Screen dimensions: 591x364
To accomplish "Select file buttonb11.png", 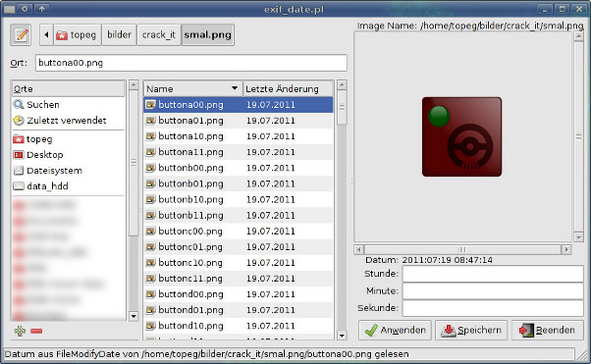I will click(x=239, y=215).
